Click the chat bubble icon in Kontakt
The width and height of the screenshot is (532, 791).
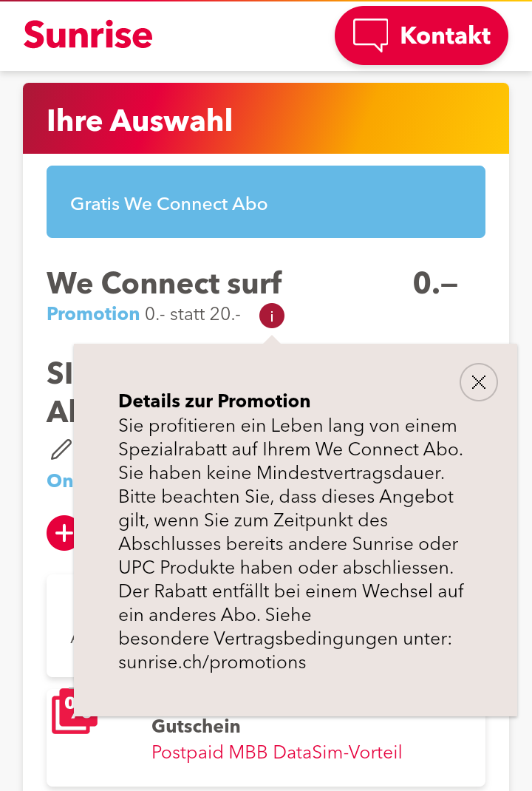pyautogui.click(x=370, y=35)
